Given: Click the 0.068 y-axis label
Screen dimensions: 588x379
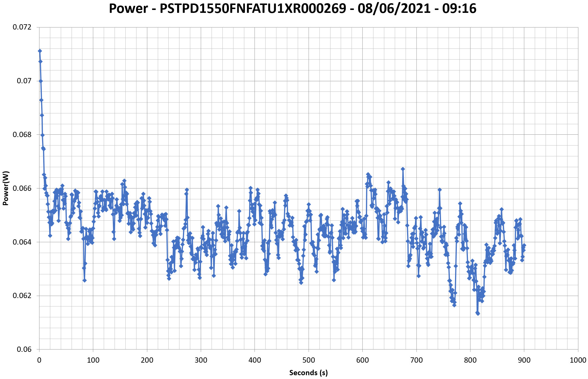Looking at the screenshot, I should (x=22, y=135).
